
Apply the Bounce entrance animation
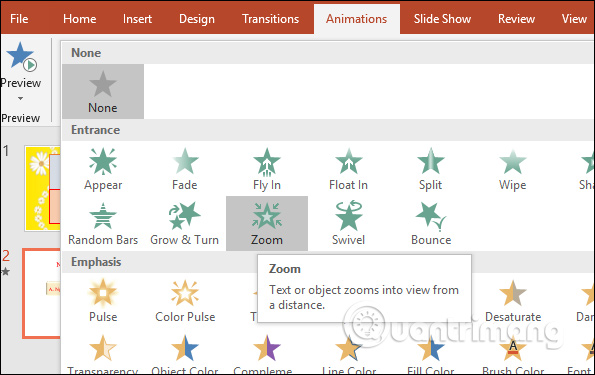pos(431,224)
